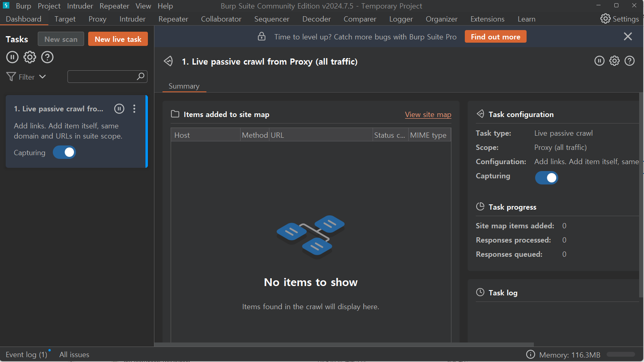
Task: Click the vertical scrollbar on right
Action: pyautogui.click(x=641, y=195)
